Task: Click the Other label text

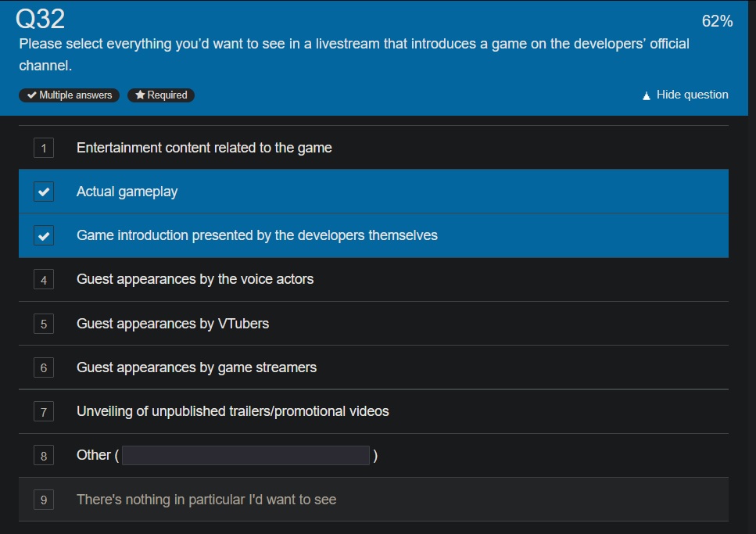Action: (94, 455)
